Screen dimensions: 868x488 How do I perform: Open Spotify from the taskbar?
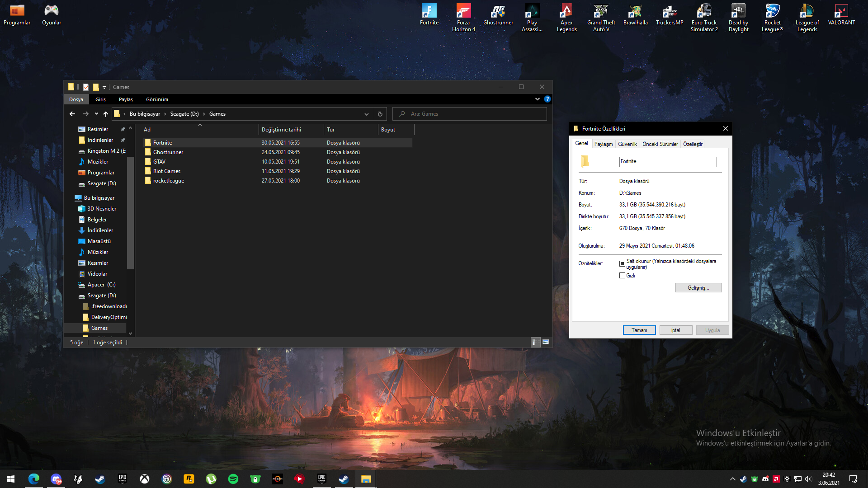(233, 479)
